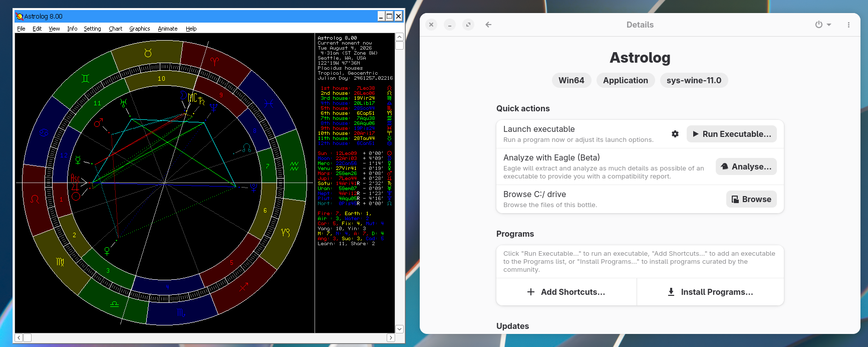The height and width of the screenshot is (347, 868).
Task: Click the green Uranus symbol in the chart
Action: [123, 103]
